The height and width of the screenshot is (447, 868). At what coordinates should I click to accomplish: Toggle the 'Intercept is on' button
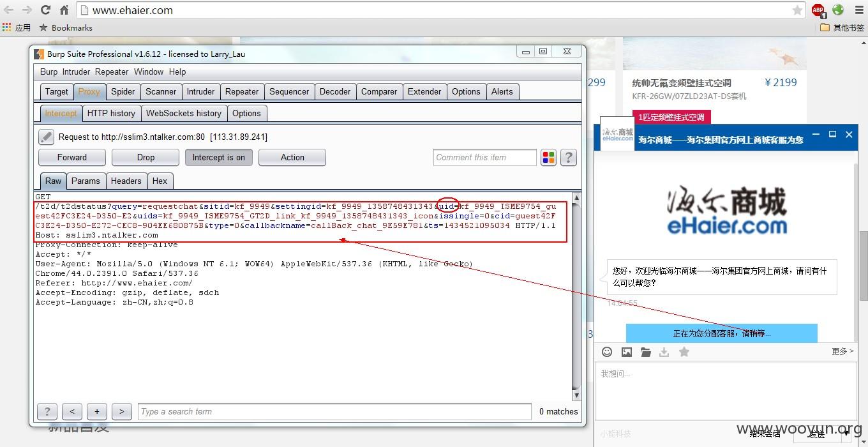tap(219, 158)
